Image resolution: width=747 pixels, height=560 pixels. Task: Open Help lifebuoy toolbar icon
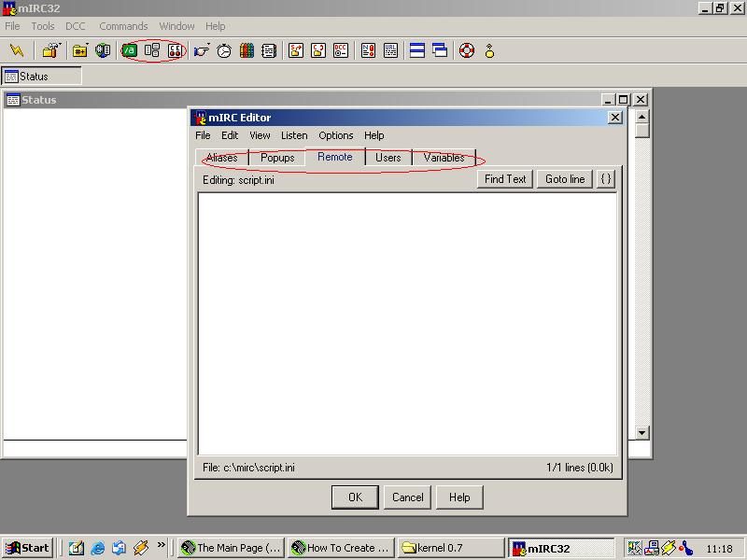[467, 50]
